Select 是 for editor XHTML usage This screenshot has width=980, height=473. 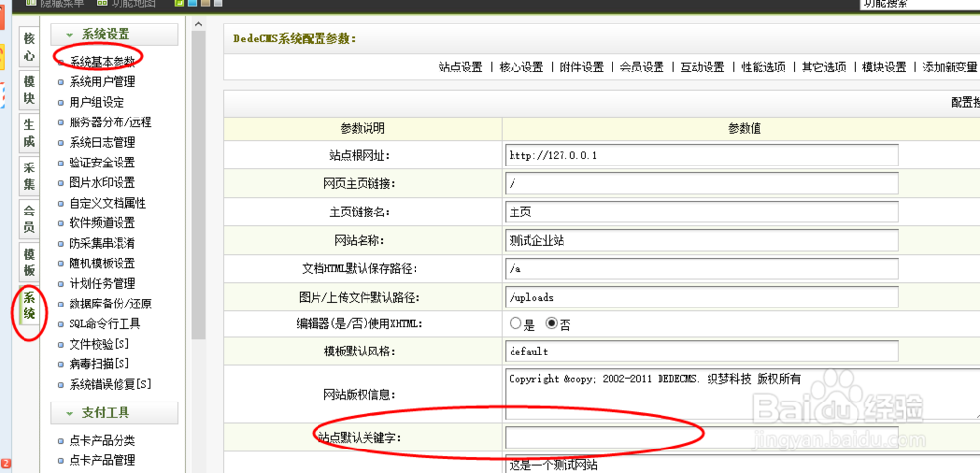[x=515, y=324]
